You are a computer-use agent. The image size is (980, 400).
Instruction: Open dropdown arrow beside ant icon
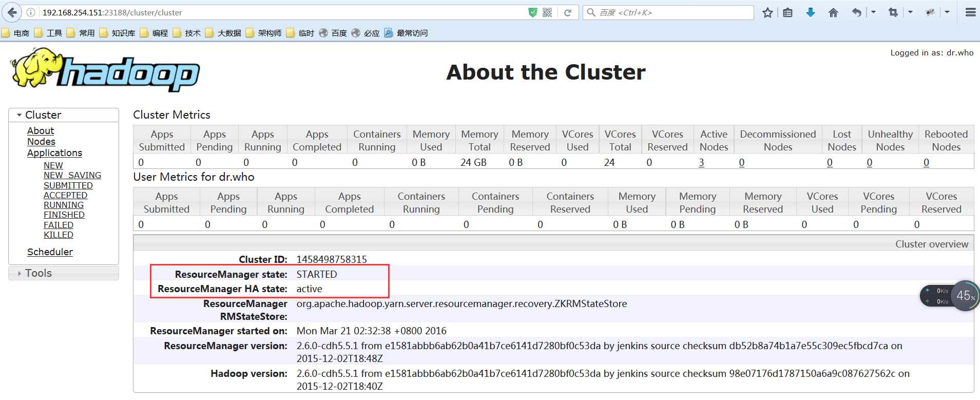(x=947, y=12)
